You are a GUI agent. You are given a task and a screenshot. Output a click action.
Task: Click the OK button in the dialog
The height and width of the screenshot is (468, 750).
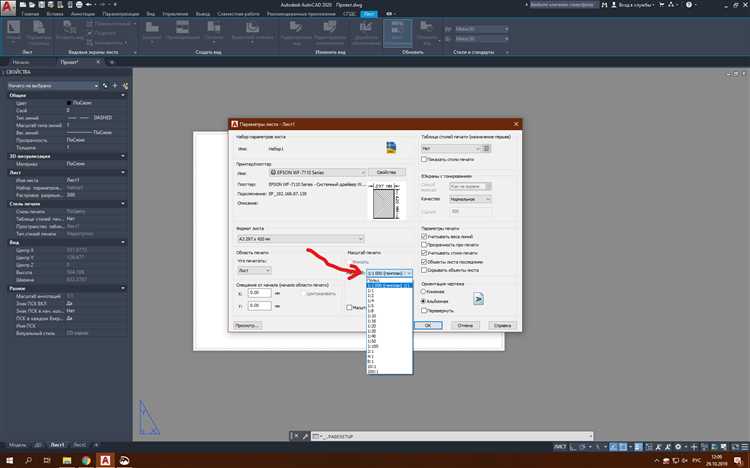pos(428,325)
